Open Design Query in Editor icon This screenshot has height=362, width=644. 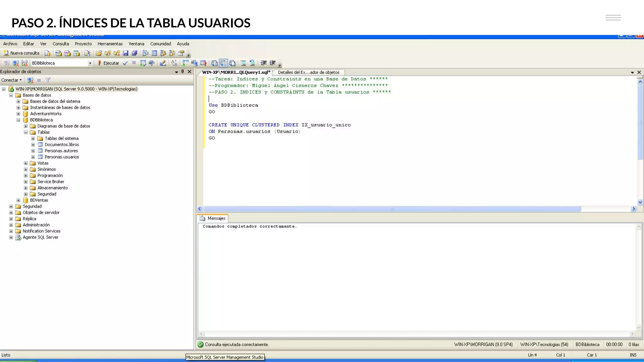[x=163, y=63]
